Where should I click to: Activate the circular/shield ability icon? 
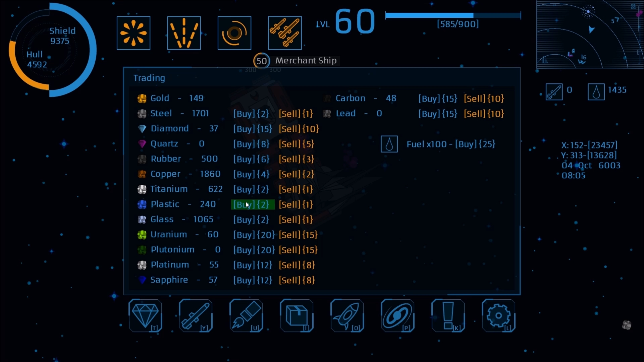[x=234, y=32]
